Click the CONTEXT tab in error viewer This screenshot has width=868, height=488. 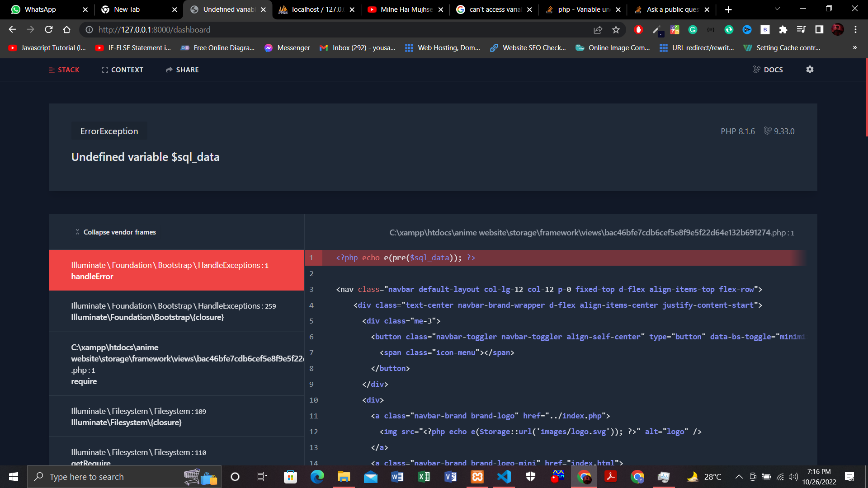click(122, 70)
